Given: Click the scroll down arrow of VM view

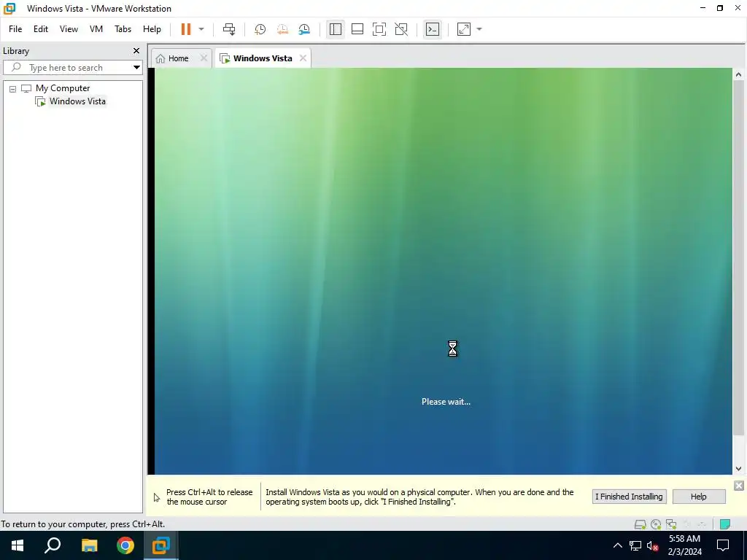Looking at the screenshot, I should pos(738,469).
